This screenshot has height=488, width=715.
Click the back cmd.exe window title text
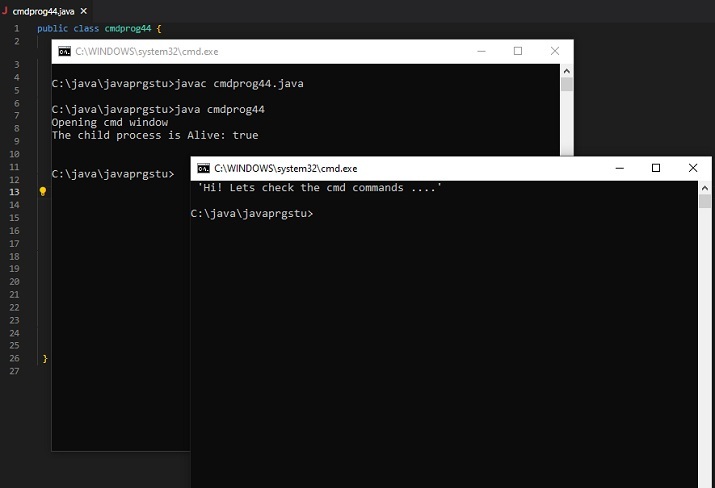[x=147, y=52]
